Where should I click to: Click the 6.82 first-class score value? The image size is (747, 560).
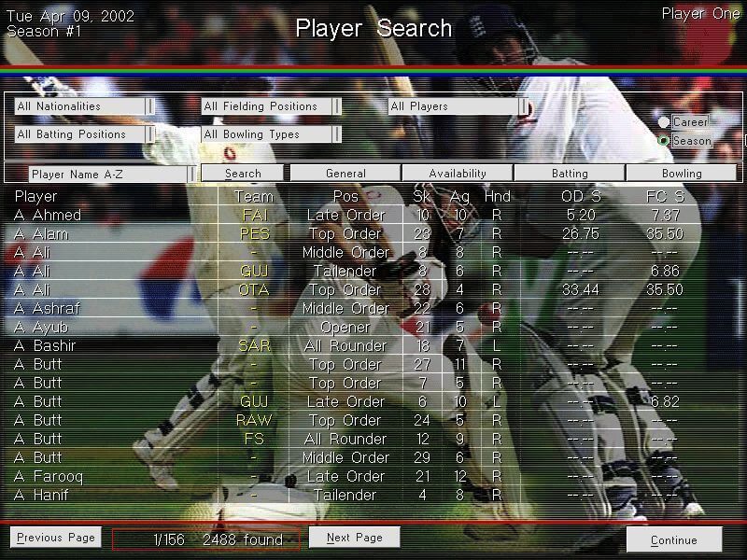click(665, 401)
